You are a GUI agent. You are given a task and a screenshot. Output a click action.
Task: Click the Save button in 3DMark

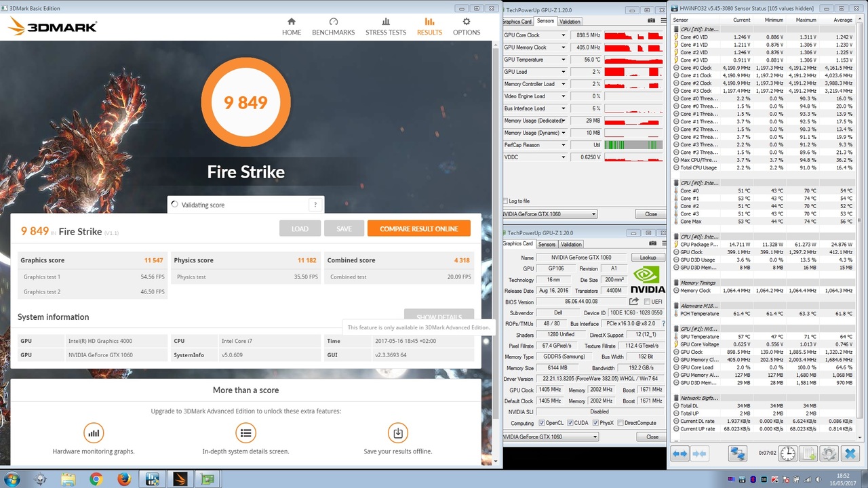pyautogui.click(x=344, y=228)
